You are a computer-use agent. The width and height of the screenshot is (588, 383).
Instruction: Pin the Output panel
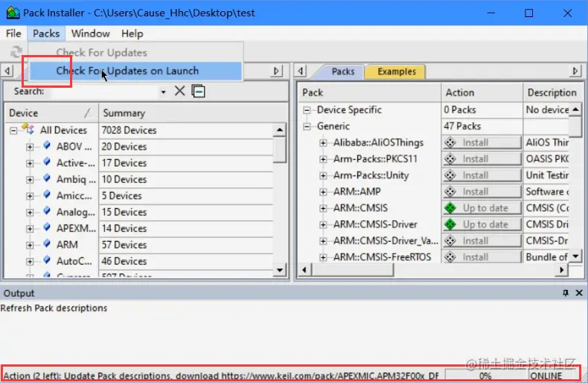(566, 293)
